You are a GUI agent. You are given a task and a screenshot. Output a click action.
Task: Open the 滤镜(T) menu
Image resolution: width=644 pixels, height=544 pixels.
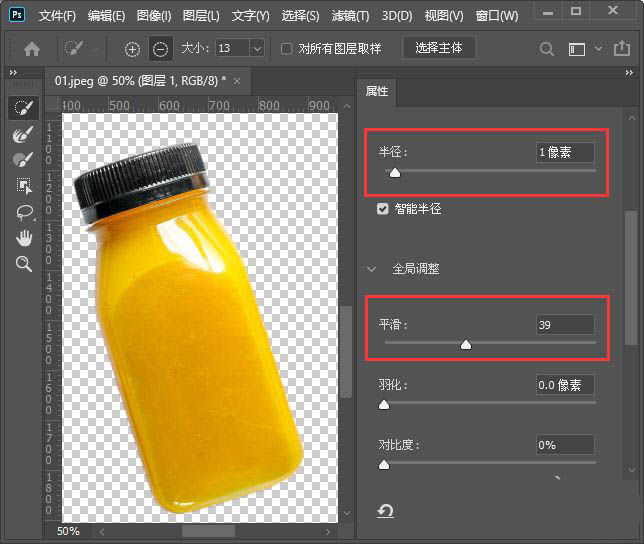point(350,16)
